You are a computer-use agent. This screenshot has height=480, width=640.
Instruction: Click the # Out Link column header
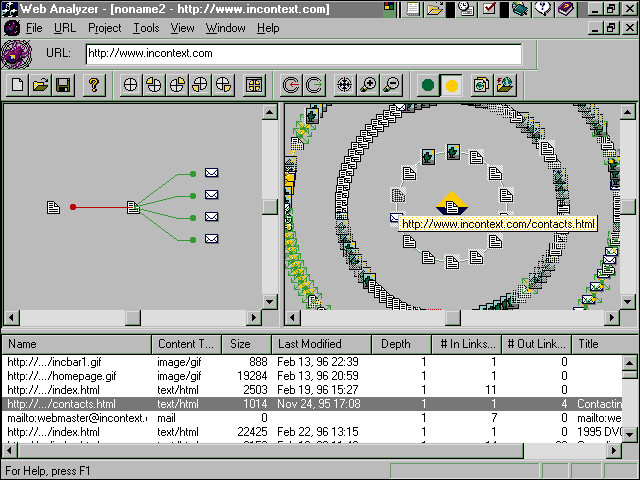tap(537, 344)
